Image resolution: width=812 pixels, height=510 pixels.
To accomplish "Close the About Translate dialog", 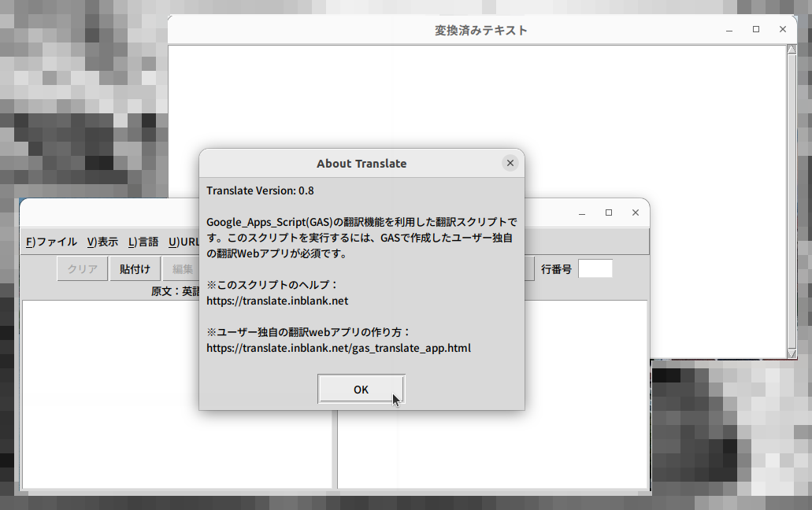I will point(510,163).
